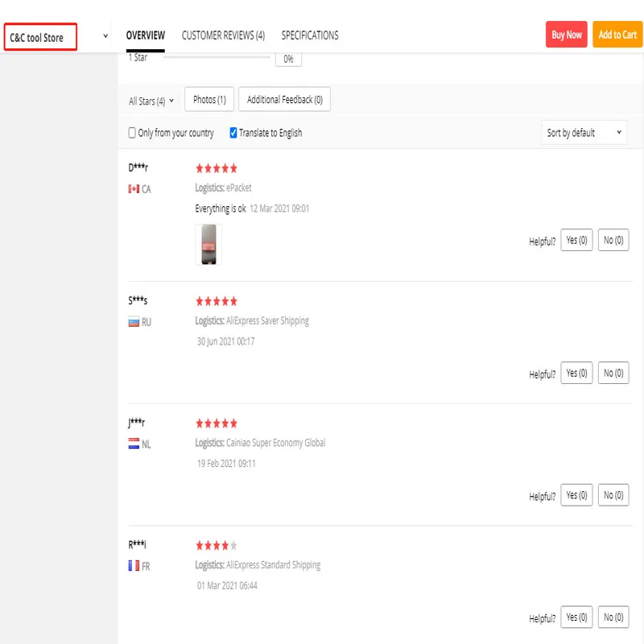Switch to Customer Reviews (4) tab
Image resolution: width=644 pixels, height=644 pixels.
point(223,35)
